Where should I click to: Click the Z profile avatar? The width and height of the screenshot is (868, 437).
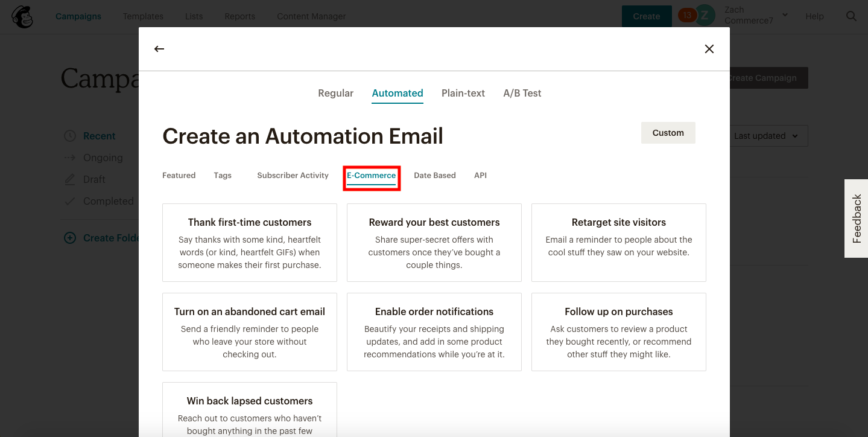705,16
